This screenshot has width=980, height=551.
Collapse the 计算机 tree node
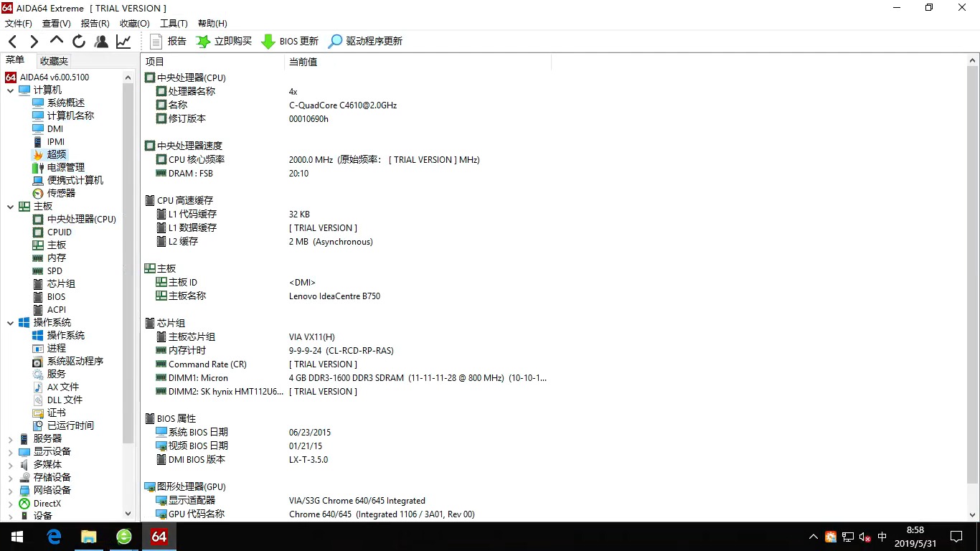tap(10, 90)
